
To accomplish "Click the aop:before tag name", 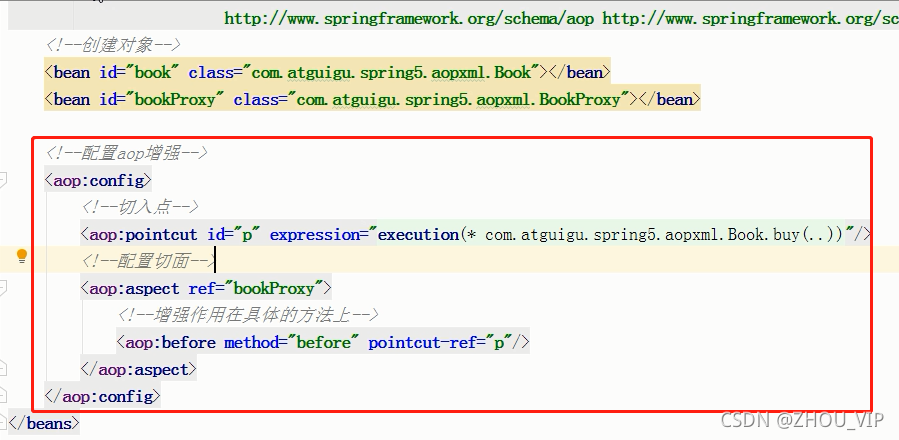I will [x=170, y=342].
